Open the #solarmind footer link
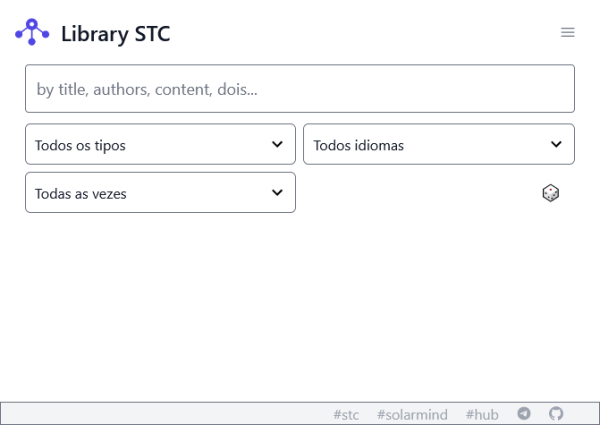 click(412, 415)
